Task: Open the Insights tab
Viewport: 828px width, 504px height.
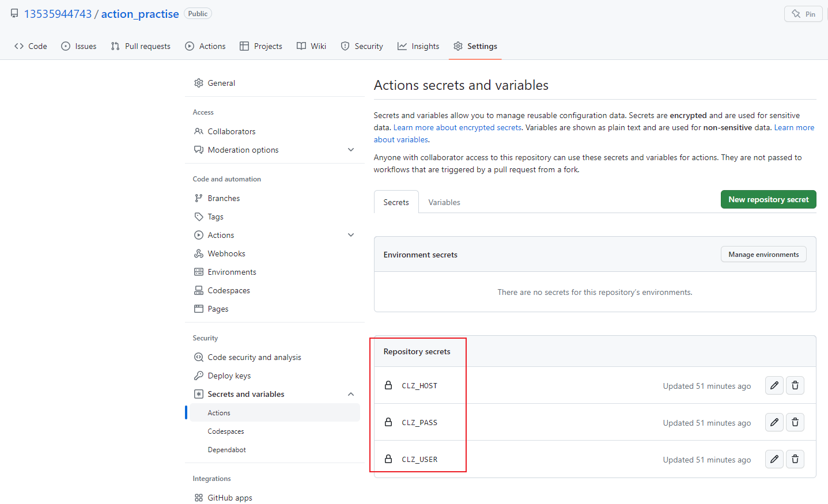Action: click(418, 46)
